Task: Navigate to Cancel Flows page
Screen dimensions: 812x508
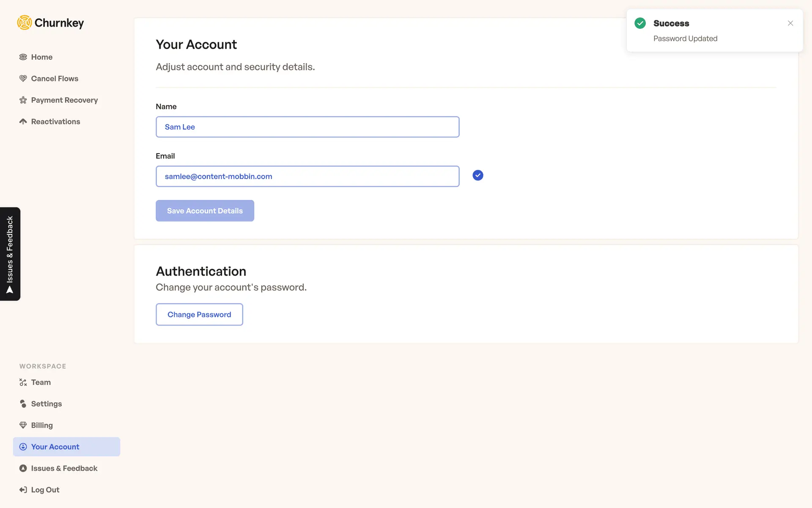Action: click(x=55, y=79)
